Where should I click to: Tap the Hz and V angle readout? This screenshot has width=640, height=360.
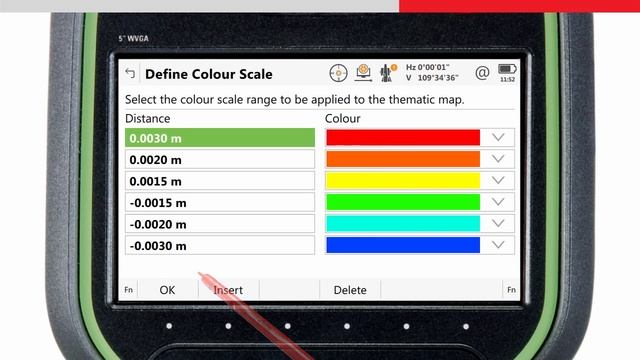click(432, 73)
